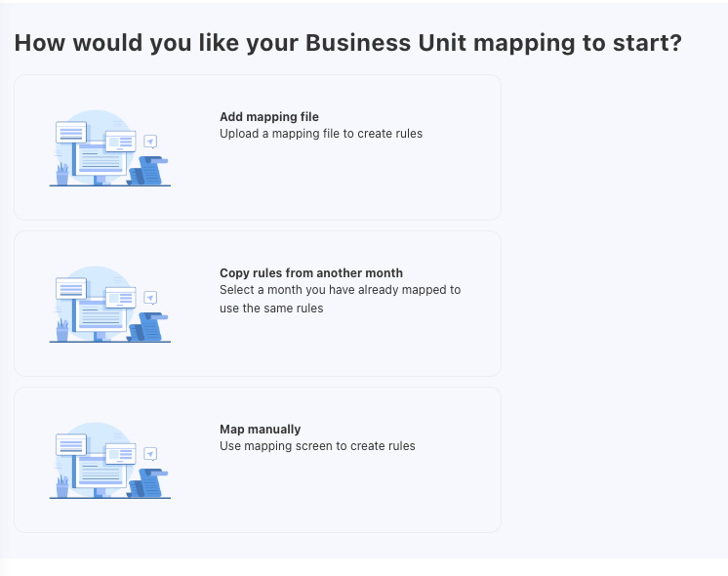Viewport: 728px width, 576px height.
Task: Choose Copy rules from another month title
Action: point(311,273)
